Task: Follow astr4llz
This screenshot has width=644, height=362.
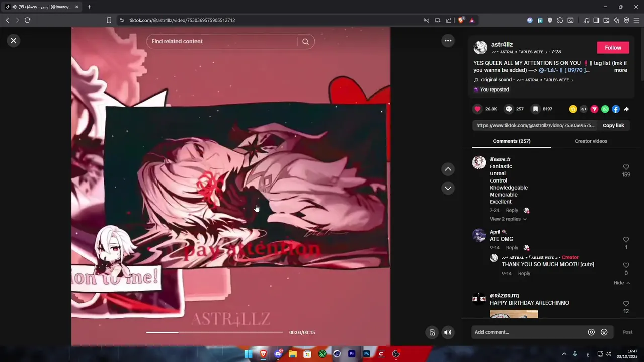Action: [x=613, y=48]
